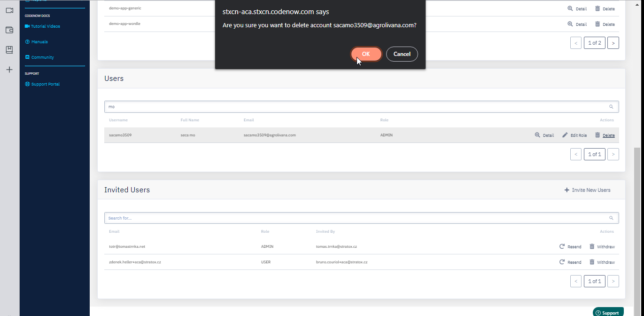
Task: Confirm account deletion with OK
Action: tap(366, 54)
